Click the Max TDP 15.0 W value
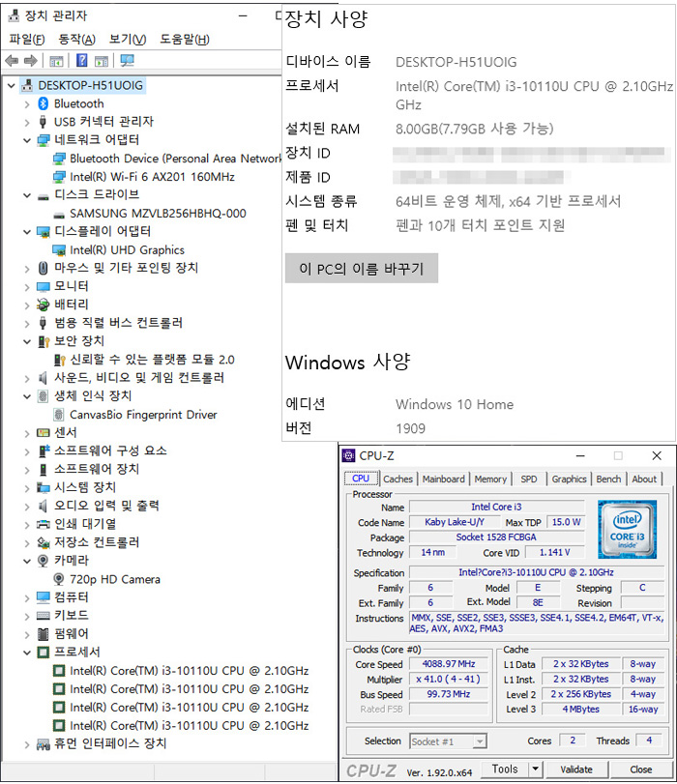Image resolution: width=677 pixels, height=784 pixels. tap(566, 522)
